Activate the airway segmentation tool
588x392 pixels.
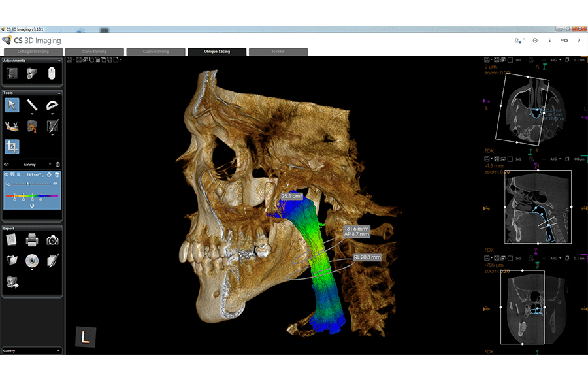pyautogui.click(x=32, y=126)
